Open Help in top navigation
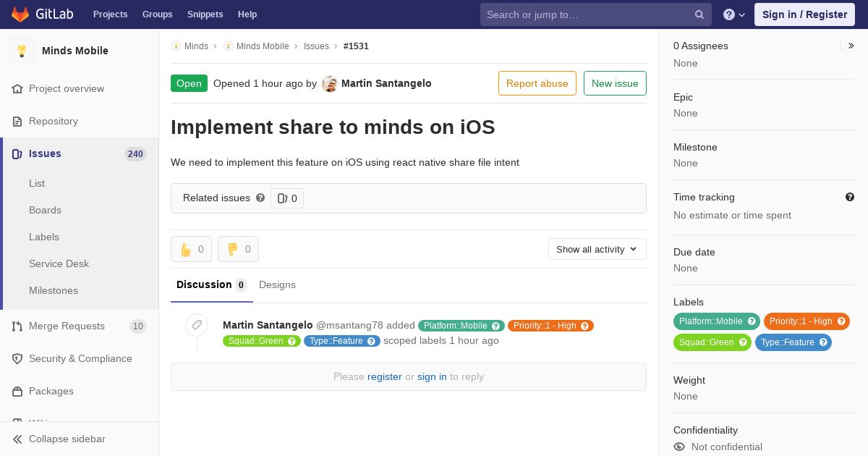The width and height of the screenshot is (868, 456). (247, 14)
